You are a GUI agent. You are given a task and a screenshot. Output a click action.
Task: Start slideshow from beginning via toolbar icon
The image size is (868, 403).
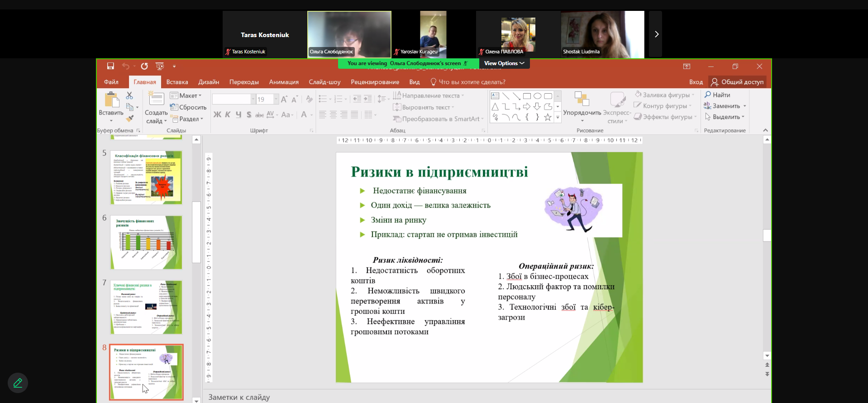click(159, 66)
